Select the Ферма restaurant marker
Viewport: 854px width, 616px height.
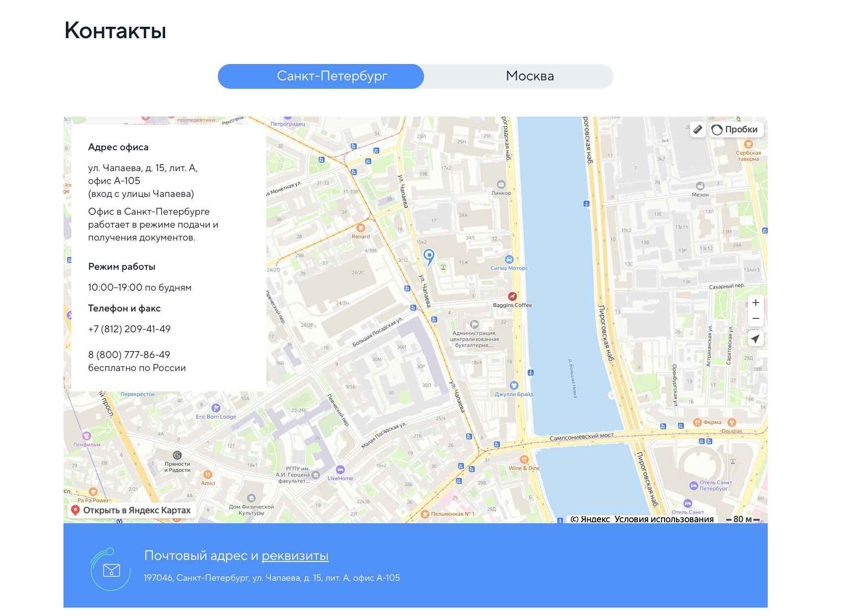[697, 423]
